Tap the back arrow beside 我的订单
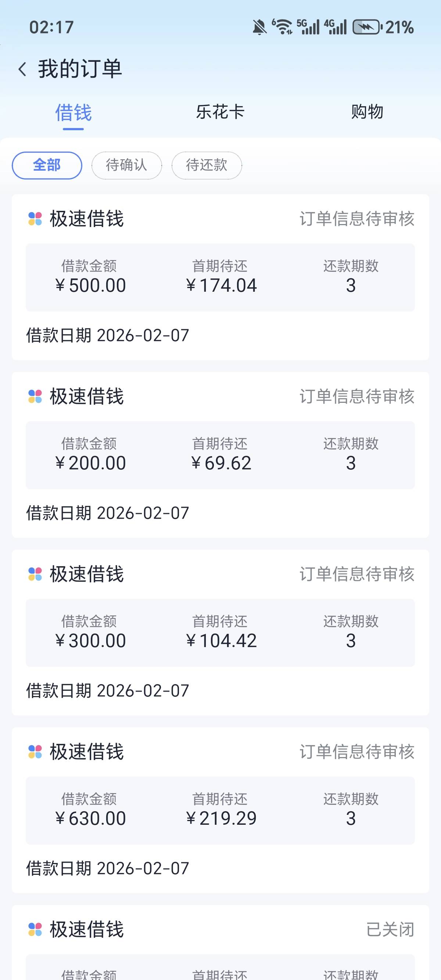 pos(22,69)
